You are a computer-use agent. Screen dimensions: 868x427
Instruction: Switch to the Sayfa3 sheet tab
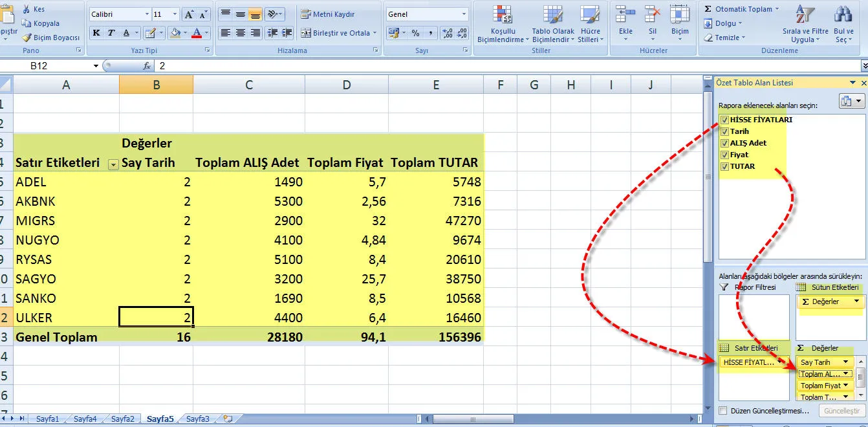(198, 419)
